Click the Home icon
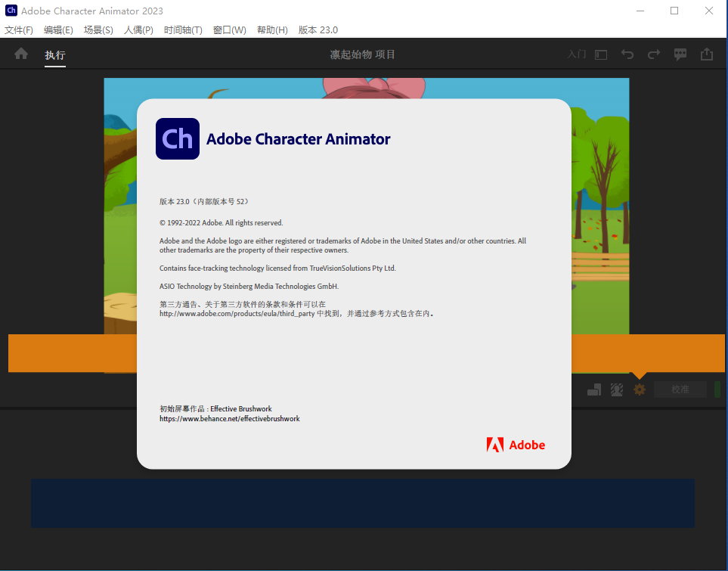Viewport: 728px width, 571px height. pyautogui.click(x=21, y=54)
